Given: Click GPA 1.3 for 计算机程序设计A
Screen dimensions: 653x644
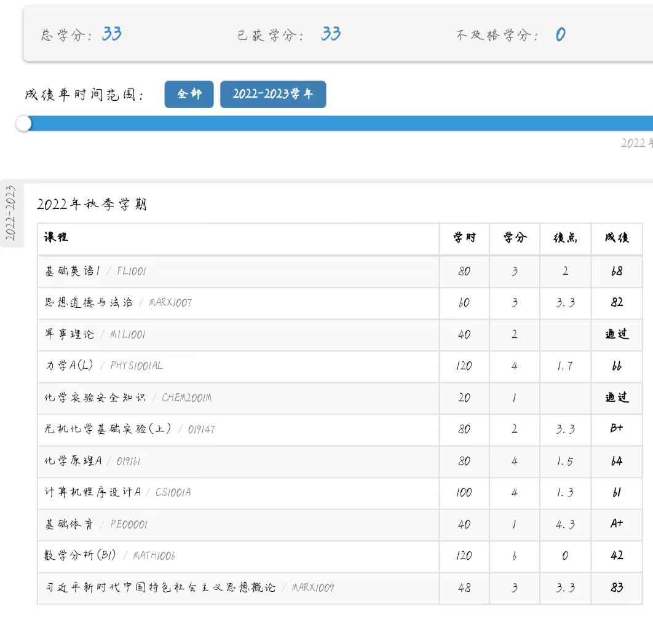Looking at the screenshot, I should (565, 492).
